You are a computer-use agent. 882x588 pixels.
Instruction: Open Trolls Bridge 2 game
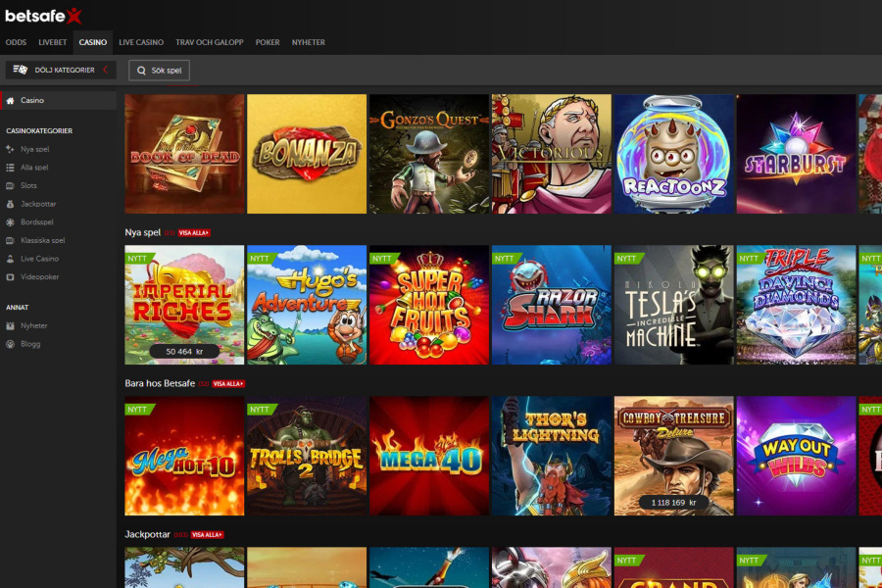[x=307, y=456]
